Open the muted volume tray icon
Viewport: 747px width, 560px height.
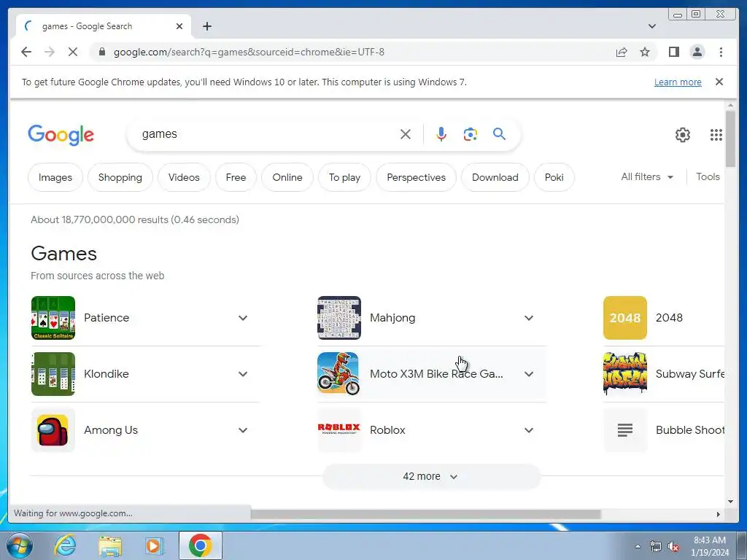coord(673,547)
